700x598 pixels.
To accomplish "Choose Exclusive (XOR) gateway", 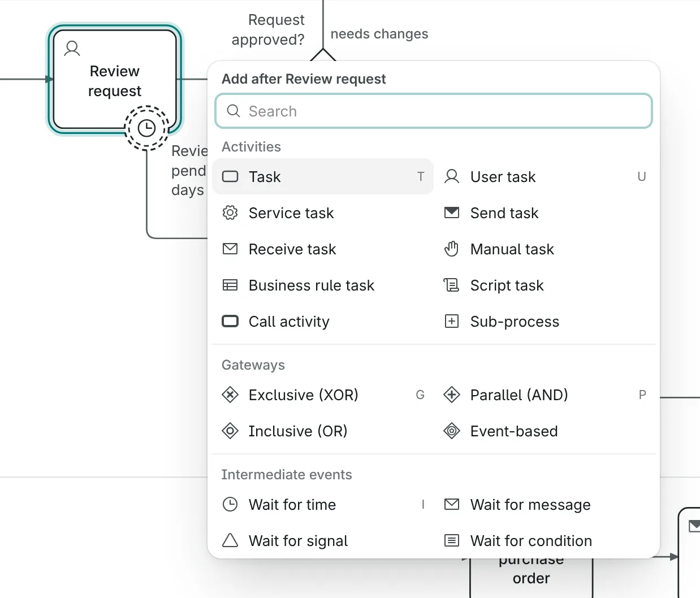I will 323,395.
